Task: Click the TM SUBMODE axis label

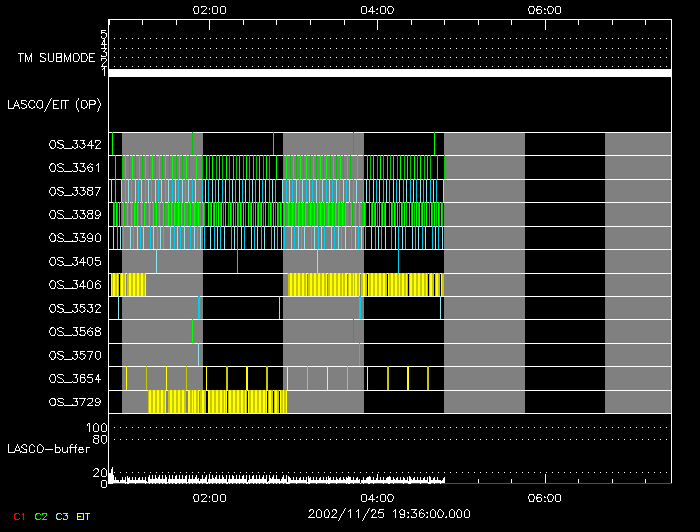Action: [x=55, y=58]
